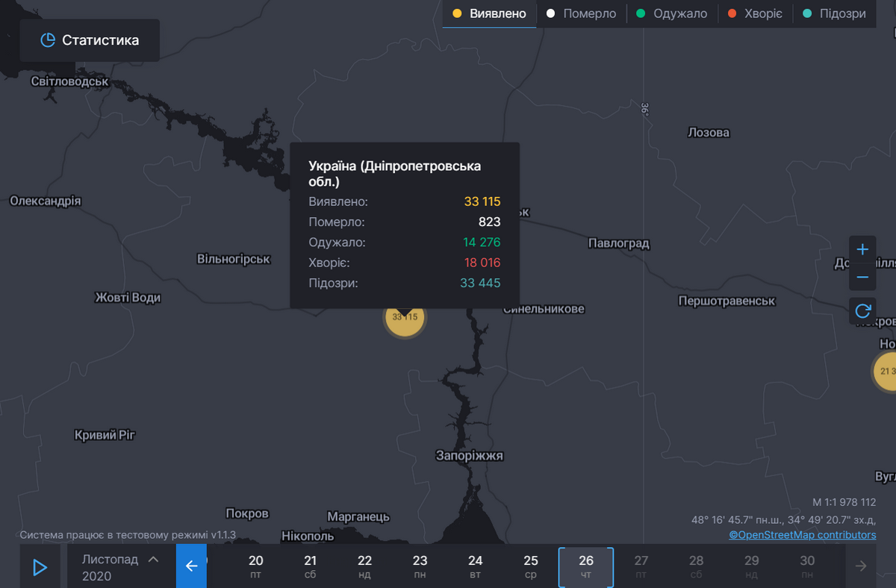Image resolution: width=896 pixels, height=588 pixels.
Task: Select the Одужало category filter
Action: 671,14
